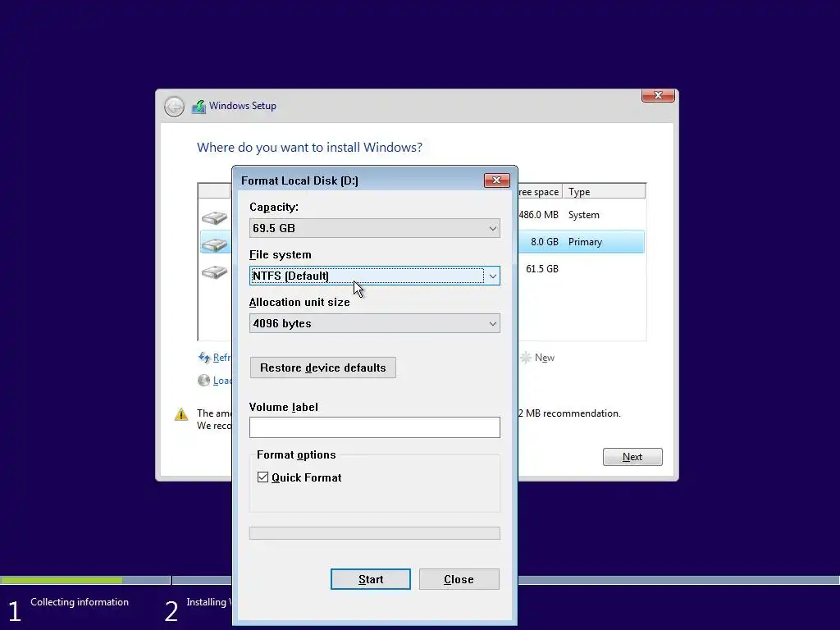
Task: Toggle the Quick Format checkbox
Action: [262, 477]
